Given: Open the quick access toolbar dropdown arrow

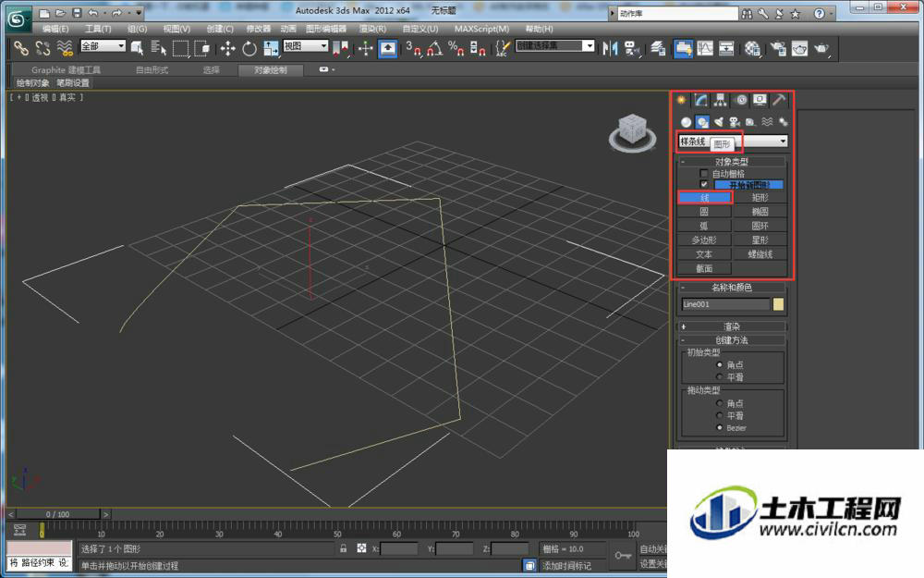Looking at the screenshot, I should [x=139, y=12].
